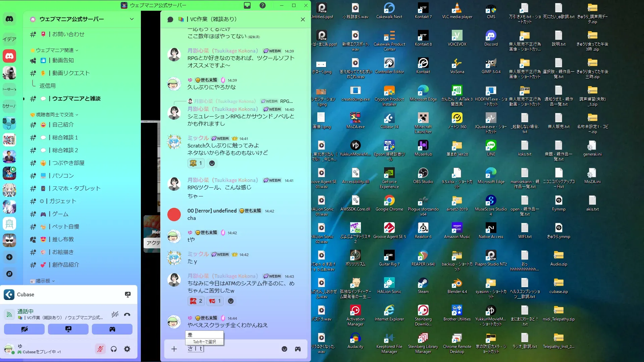
Task: Select the ゲーム channel
Action: (60, 214)
